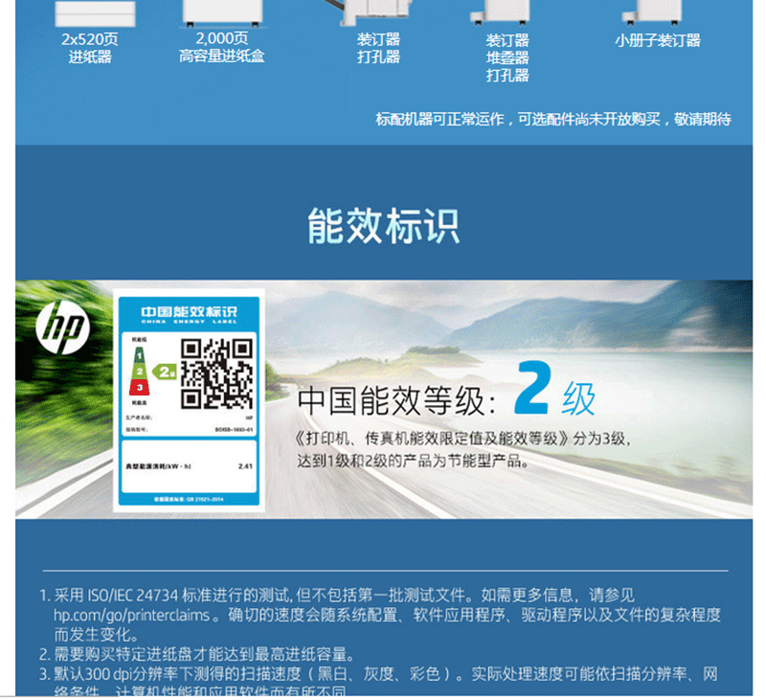Open the hp.com/go/printerclaims link
This screenshot has width=766, height=700.
(x=131, y=614)
